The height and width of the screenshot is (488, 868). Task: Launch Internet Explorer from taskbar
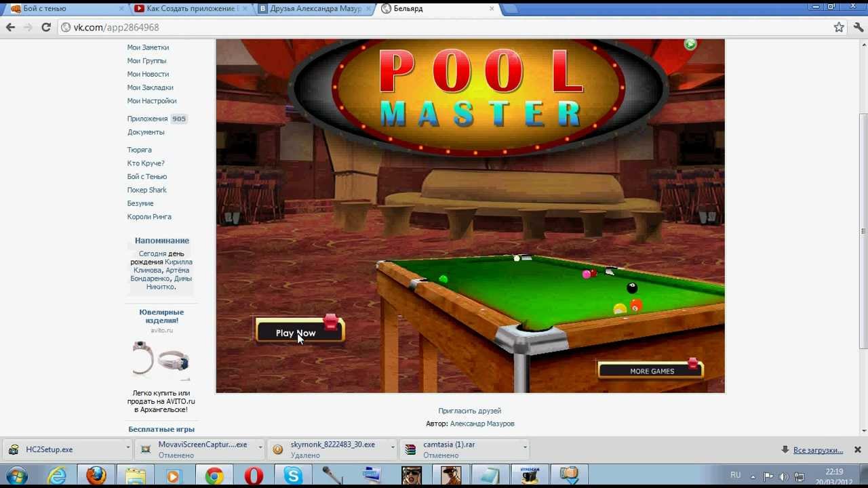57,476
